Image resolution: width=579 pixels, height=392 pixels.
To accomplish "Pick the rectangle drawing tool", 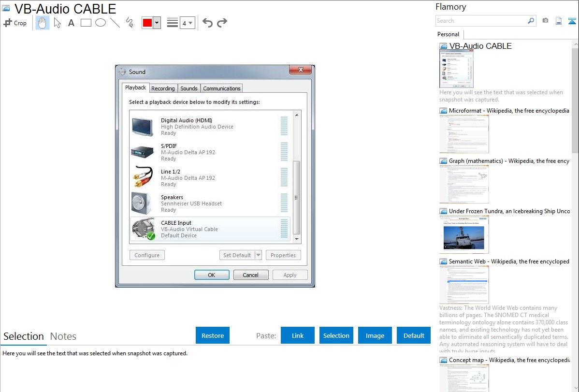I will (x=86, y=23).
